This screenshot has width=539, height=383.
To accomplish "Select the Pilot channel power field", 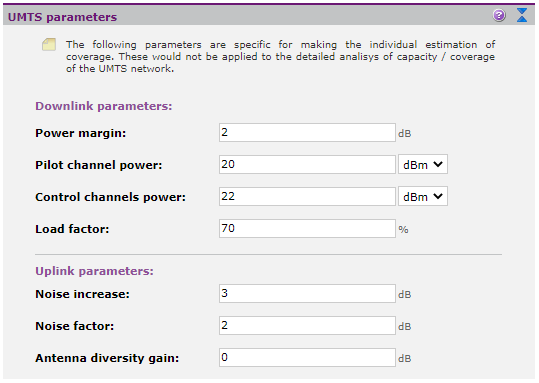I will tap(307, 164).
